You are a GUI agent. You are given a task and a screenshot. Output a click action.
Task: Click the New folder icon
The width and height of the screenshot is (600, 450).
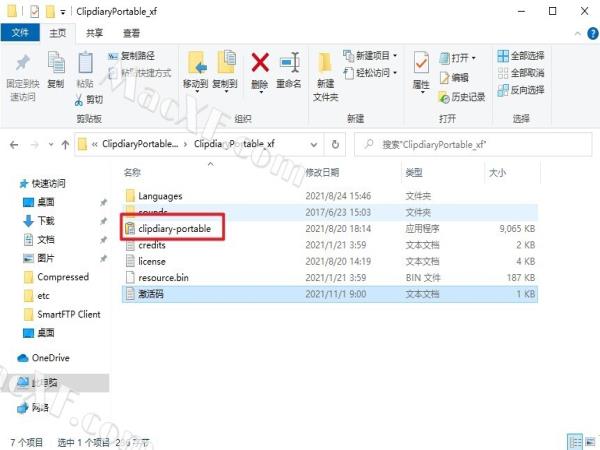pyautogui.click(x=325, y=63)
